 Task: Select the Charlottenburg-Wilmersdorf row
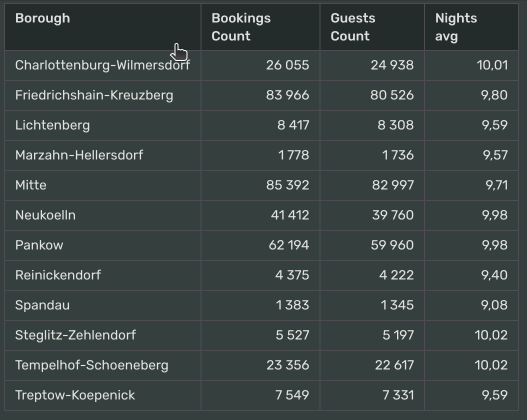pyautogui.click(x=261, y=65)
